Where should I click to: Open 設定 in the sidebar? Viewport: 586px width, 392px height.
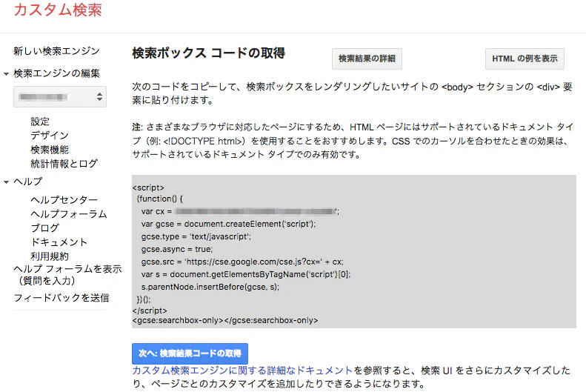pos(40,122)
